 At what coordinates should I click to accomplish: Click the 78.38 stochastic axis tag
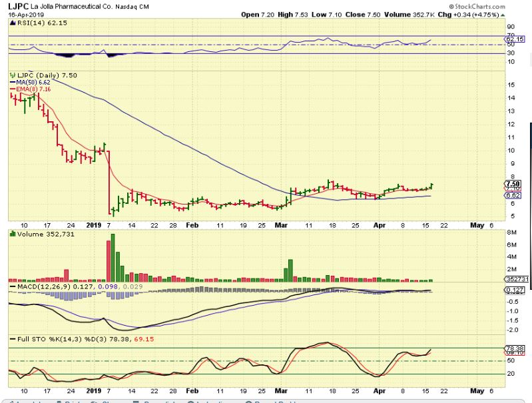pyautogui.click(x=515, y=348)
